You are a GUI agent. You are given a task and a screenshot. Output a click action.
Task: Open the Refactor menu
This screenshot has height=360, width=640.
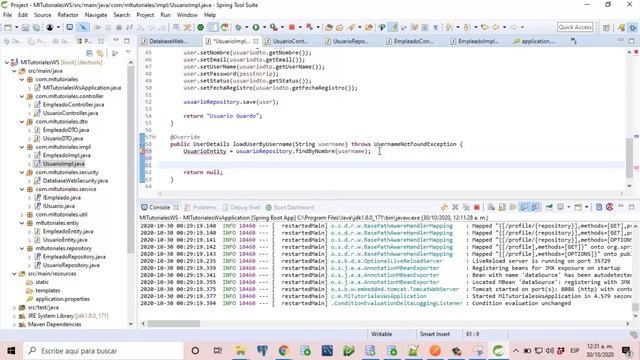[x=68, y=15]
